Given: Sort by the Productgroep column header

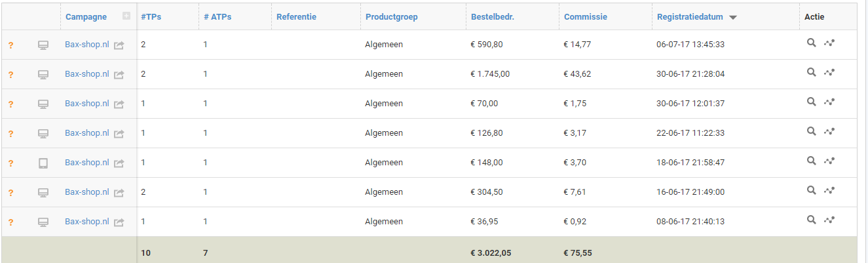Looking at the screenshot, I should (x=392, y=17).
